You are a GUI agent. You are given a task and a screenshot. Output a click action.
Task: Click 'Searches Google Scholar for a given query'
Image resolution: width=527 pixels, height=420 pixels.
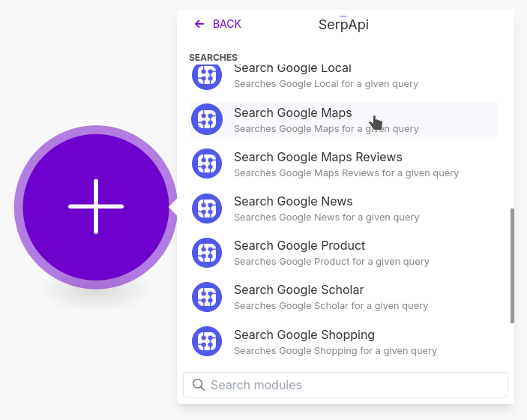(x=331, y=306)
